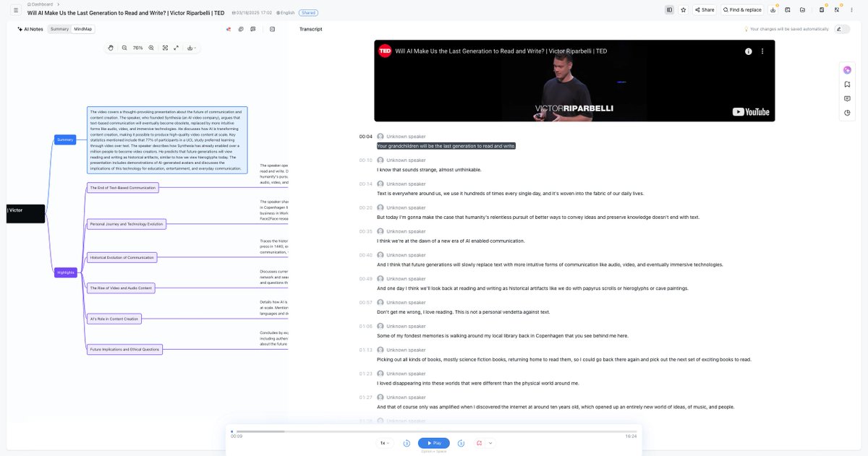Toggle the fullscreen expand arrows in MindMap toolbar
The image size is (868, 456).
click(176, 48)
